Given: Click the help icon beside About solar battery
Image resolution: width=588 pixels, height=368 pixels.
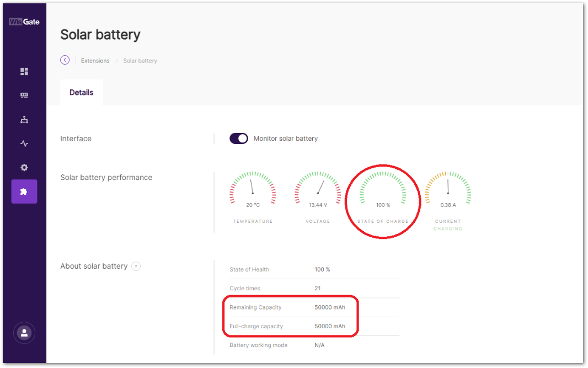Looking at the screenshot, I should click(x=136, y=266).
